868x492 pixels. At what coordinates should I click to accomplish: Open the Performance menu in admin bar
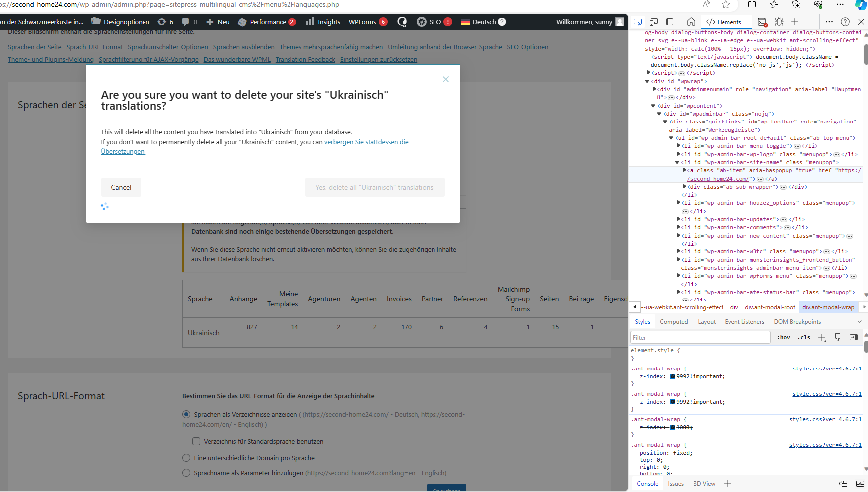point(267,22)
